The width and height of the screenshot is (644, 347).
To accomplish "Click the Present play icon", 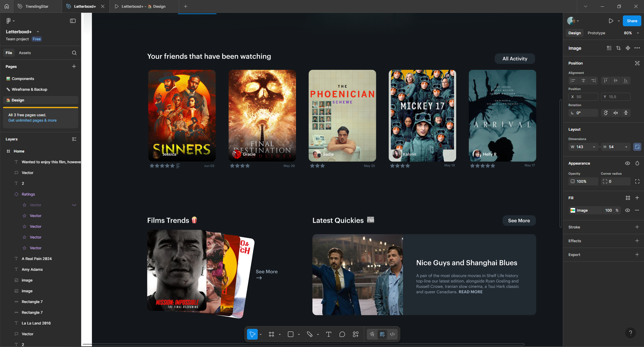I will click(x=611, y=21).
